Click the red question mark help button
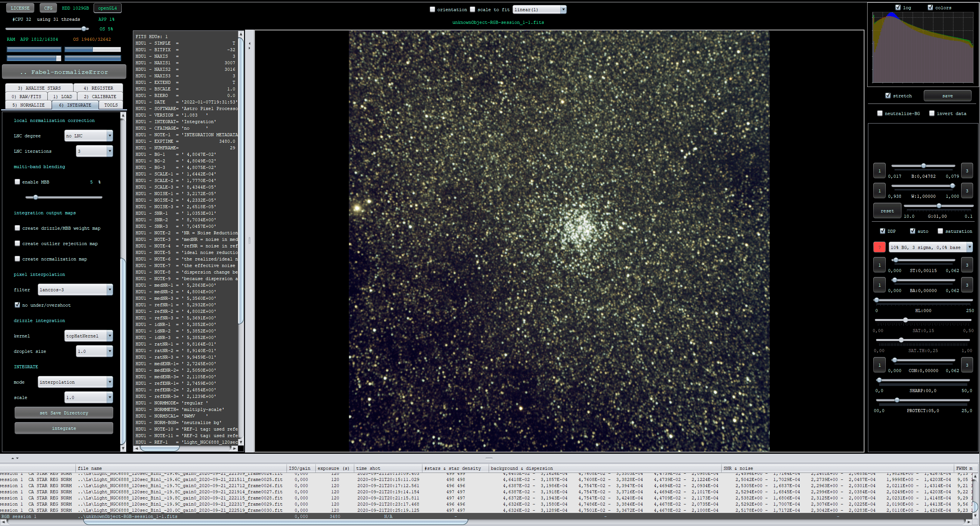 pos(879,247)
